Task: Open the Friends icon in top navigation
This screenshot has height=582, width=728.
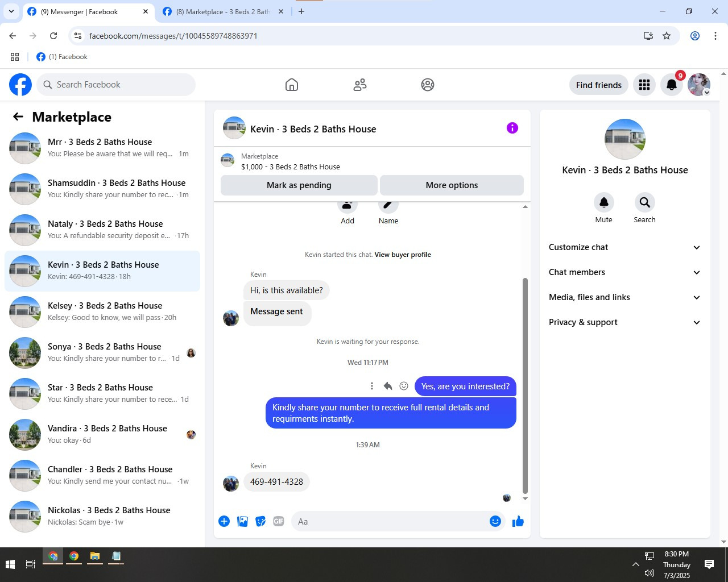Action: (x=360, y=85)
